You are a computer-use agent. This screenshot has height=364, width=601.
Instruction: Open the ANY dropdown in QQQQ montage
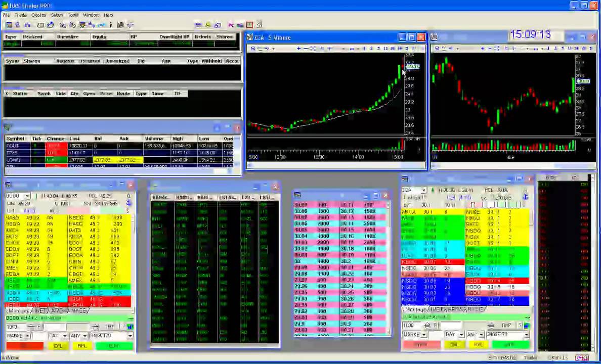[84, 336]
